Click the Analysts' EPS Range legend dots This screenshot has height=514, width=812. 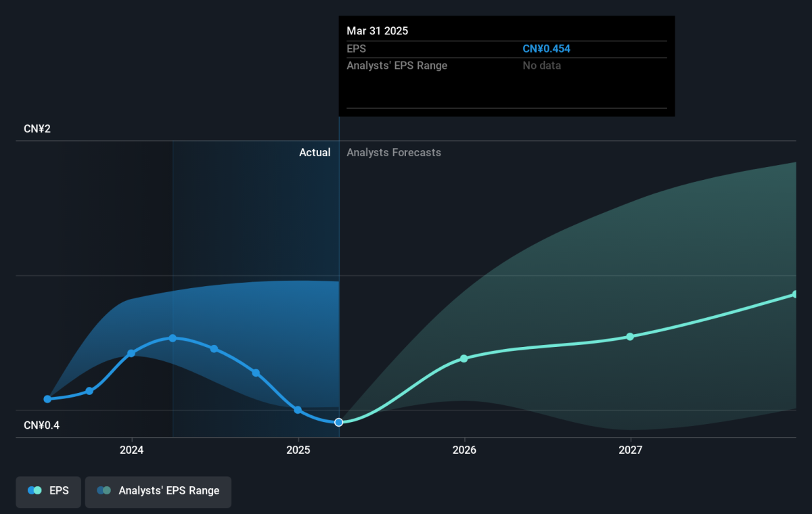click(x=104, y=491)
